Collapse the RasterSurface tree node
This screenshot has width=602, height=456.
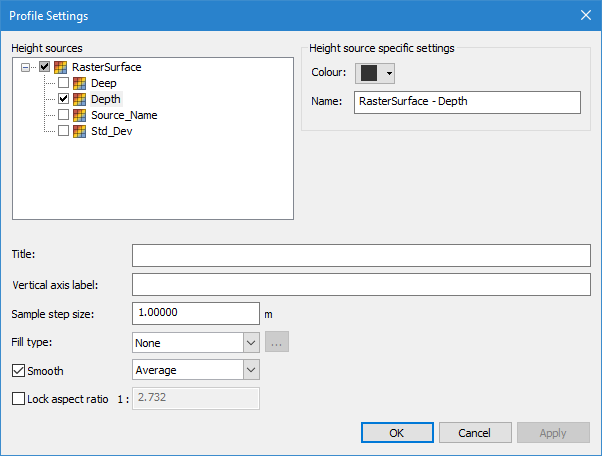pyautogui.click(x=26, y=67)
